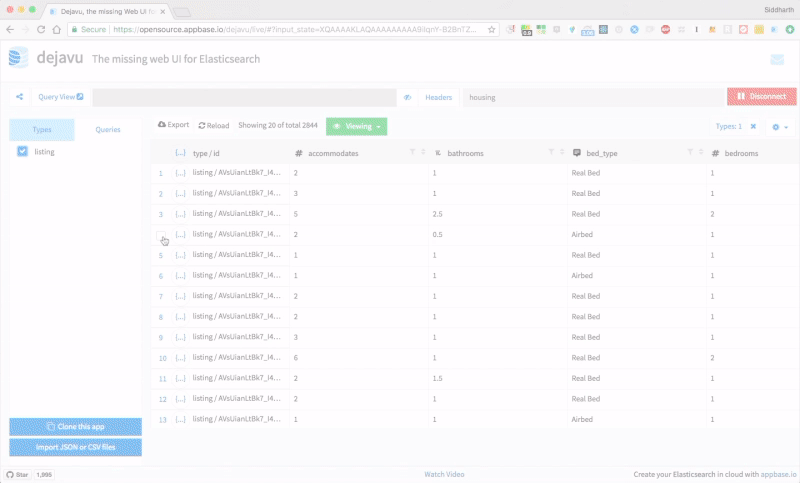Viewport: 800px width, 483px height.
Task: Open the appbase.io link in footer
Action: point(778,474)
